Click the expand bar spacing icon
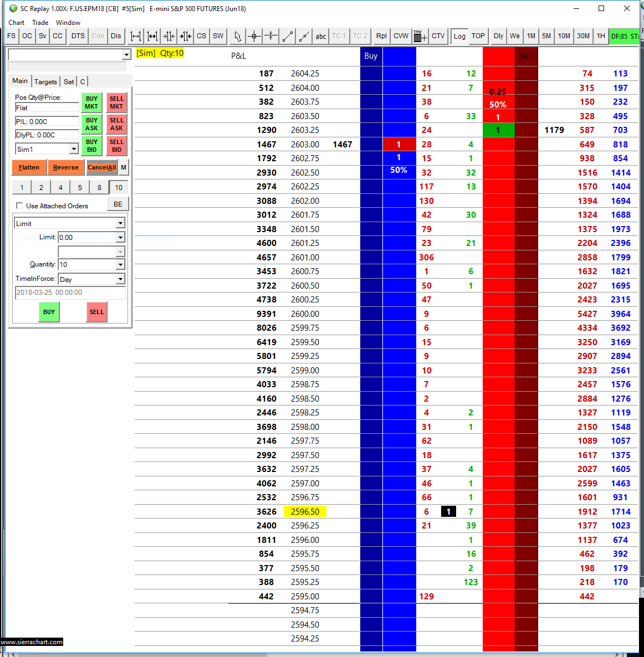Screen dimensions: 644x657 click(136, 37)
